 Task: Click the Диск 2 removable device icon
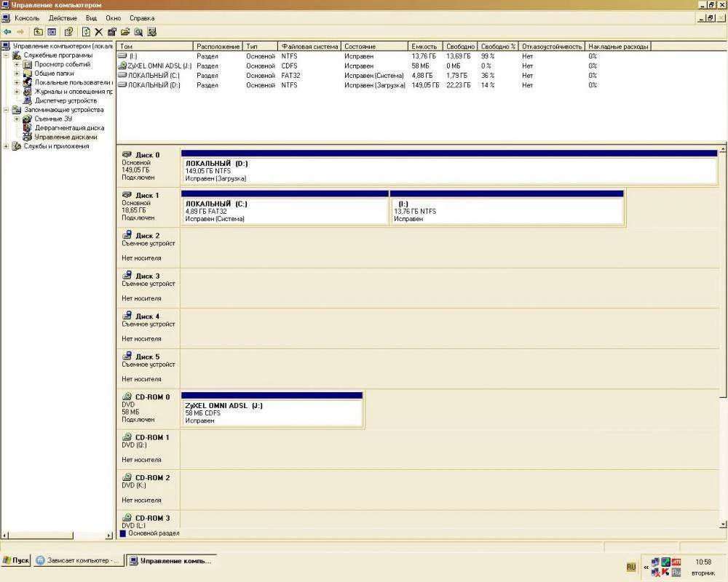pyautogui.click(x=127, y=235)
